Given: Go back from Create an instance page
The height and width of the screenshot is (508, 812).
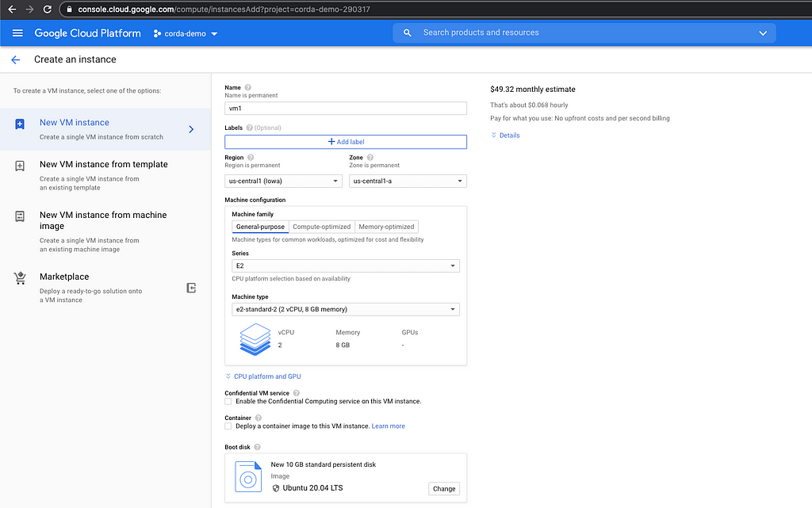Looking at the screenshot, I should pos(16,60).
